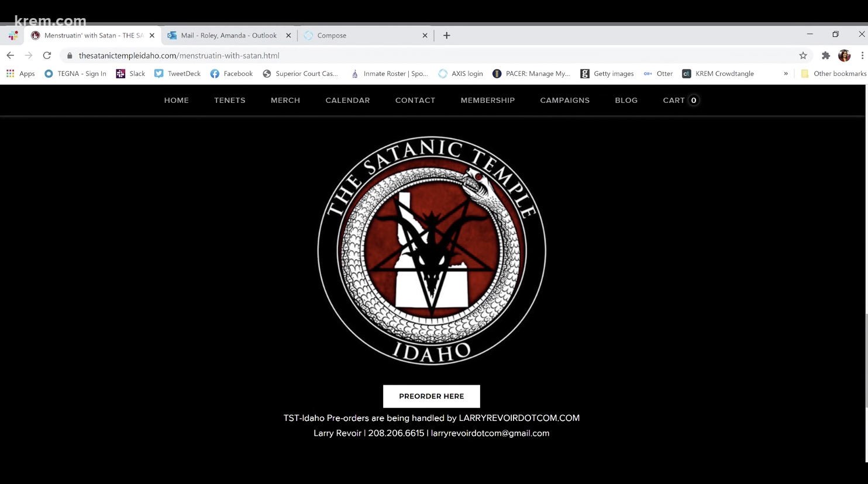Screen dimensions: 868x484
Task: Go to the HOME page
Action: click(177, 101)
